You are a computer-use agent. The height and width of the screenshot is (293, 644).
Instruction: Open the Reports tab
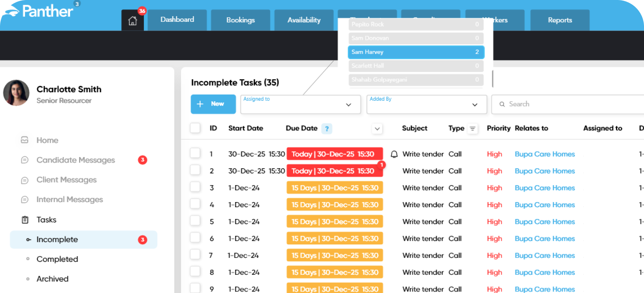pyautogui.click(x=560, y=20)
